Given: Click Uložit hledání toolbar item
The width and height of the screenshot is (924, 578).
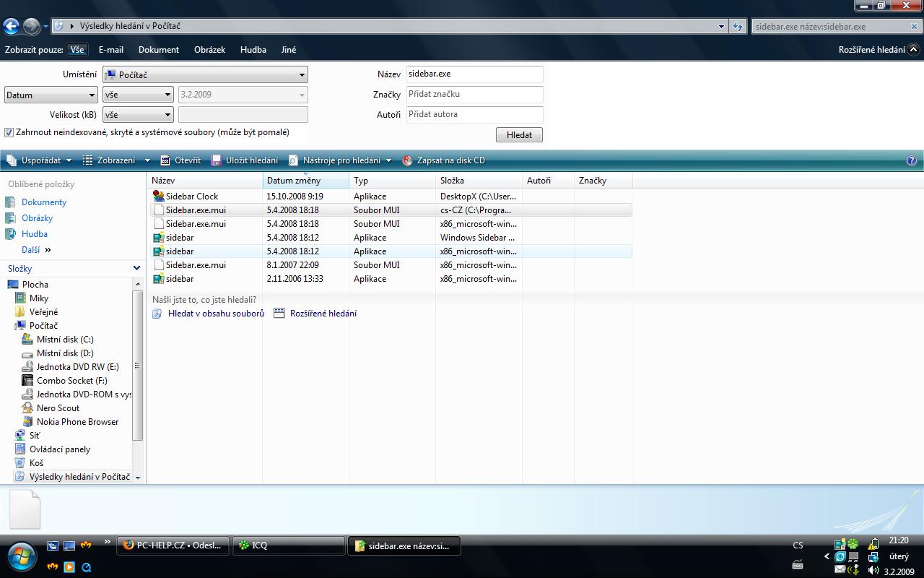Looking at the screenshot, I should pyautogui.click(x=244, y=160).
